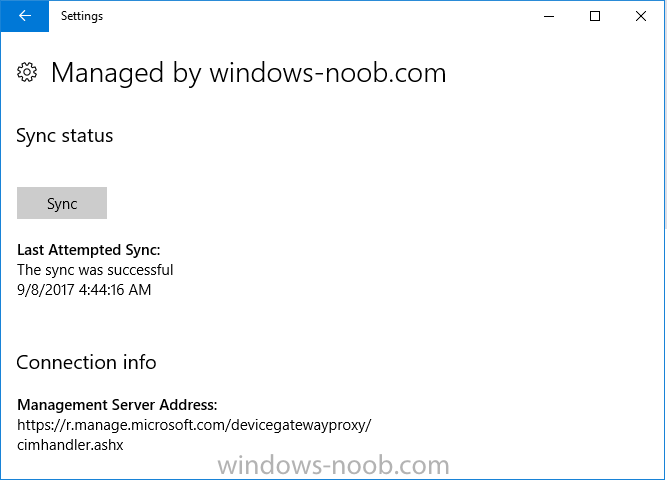
Task: Click the 9/8/2017 4:44:16 AM timestamp
Action: (x=84, y=290)
